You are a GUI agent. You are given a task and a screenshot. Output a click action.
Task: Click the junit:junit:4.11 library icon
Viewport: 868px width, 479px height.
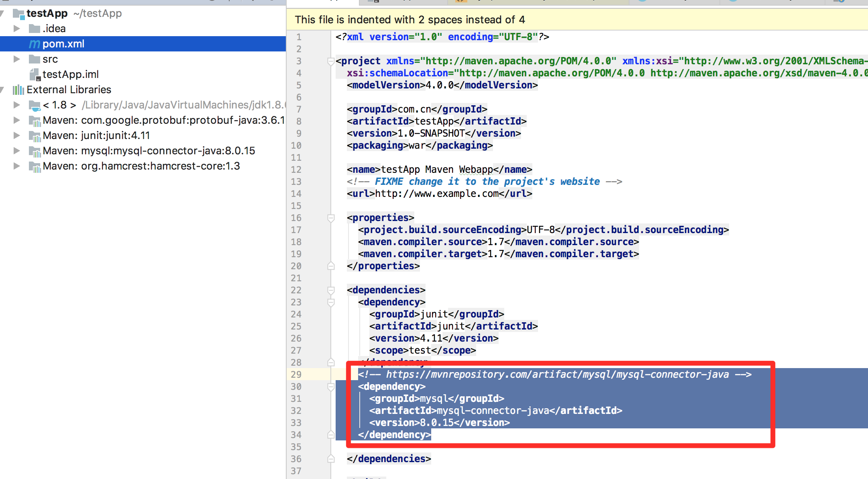(x=35, y=136)
